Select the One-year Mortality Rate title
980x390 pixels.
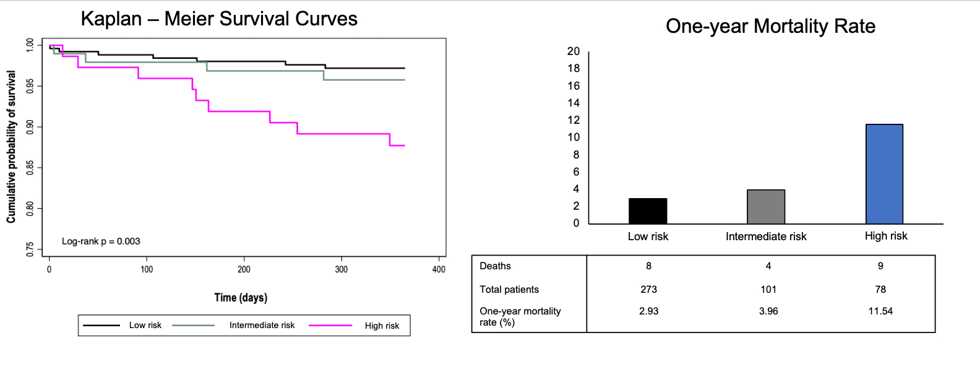point(770,26)
